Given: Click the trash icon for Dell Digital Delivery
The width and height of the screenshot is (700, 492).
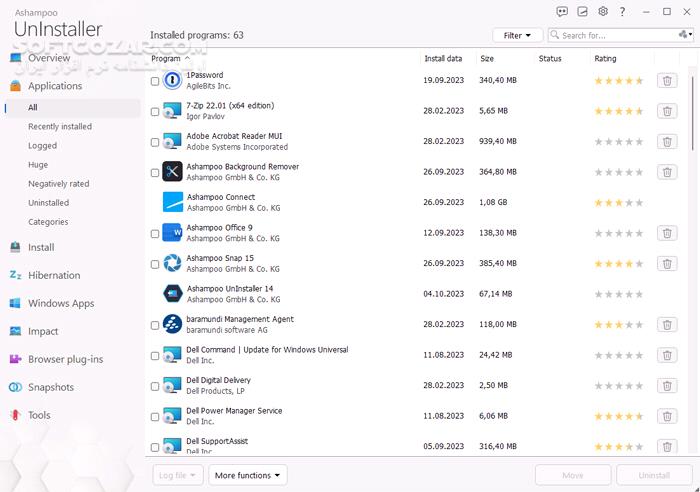Looking at the screenshot, I should tap(667, 386).
